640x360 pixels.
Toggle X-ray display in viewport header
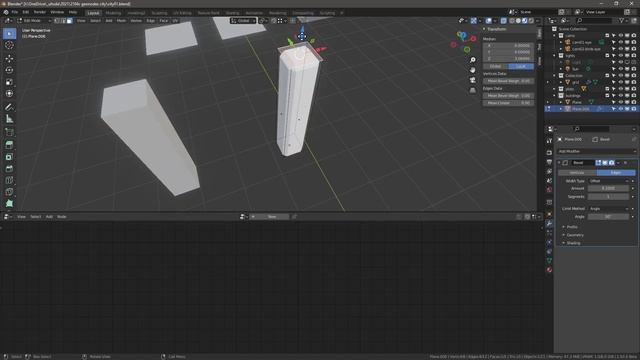[x=504, y=21]
